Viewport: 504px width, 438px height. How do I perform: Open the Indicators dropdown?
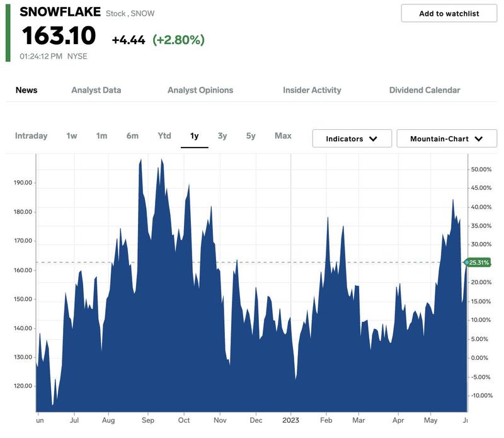click(352, 139)
